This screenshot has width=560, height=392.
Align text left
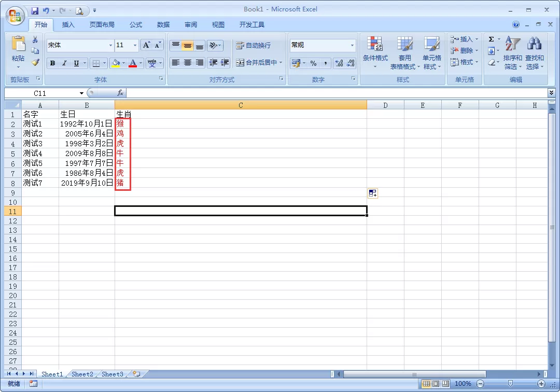click(x=175, y=63)
